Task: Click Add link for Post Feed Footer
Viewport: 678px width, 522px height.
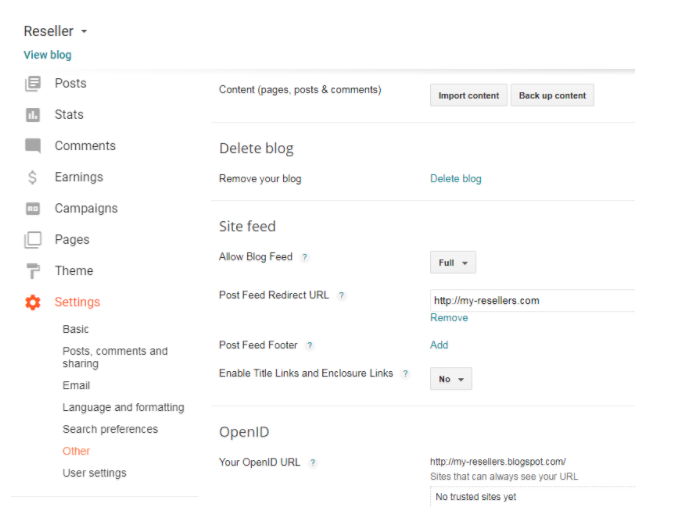Action: point(439,345)
